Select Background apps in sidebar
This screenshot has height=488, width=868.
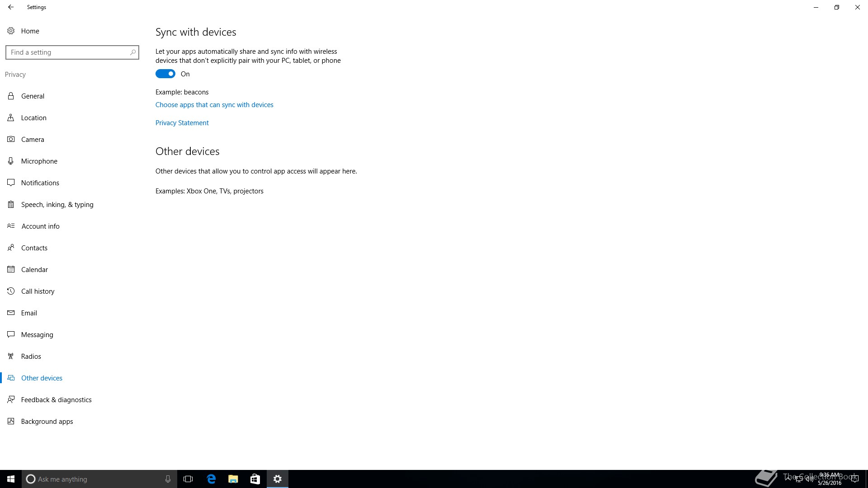pyautogui.click(x=47, y=421)
